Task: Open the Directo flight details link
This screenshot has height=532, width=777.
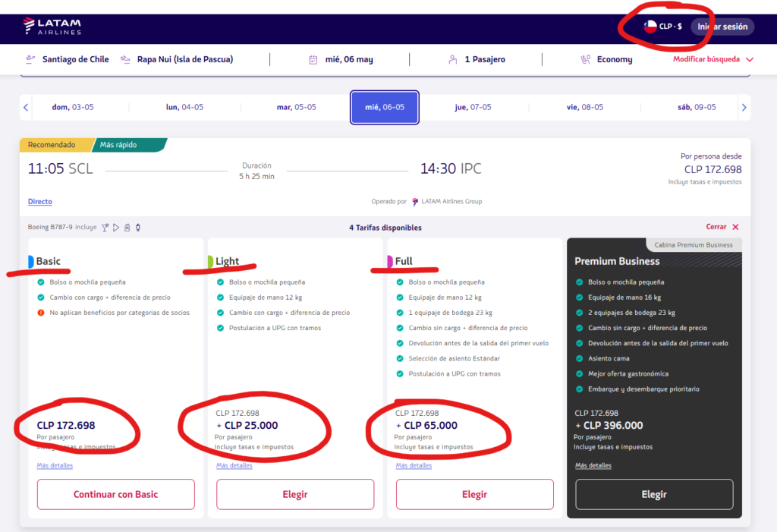Action: tap(40, 202)
